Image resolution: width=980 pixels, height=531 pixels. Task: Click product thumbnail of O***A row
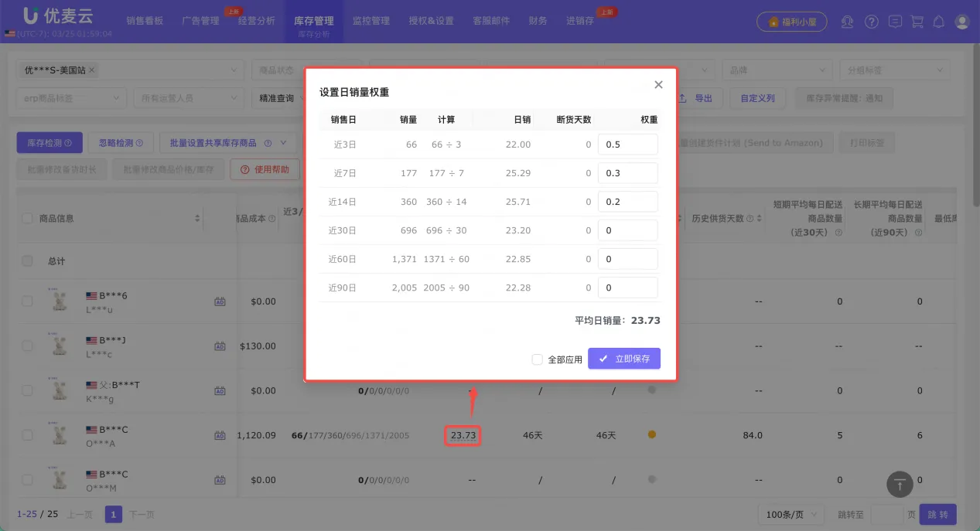point(57,435)
